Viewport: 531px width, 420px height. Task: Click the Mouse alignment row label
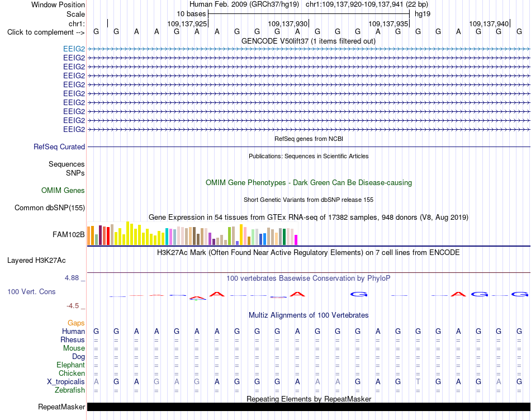pyautogui.click(x=74, y=348)
